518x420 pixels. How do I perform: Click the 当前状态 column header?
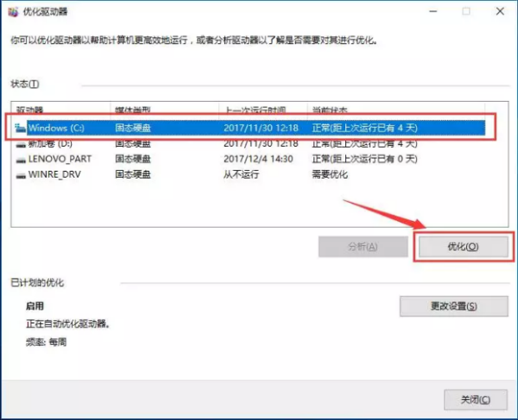click(332, 111)
